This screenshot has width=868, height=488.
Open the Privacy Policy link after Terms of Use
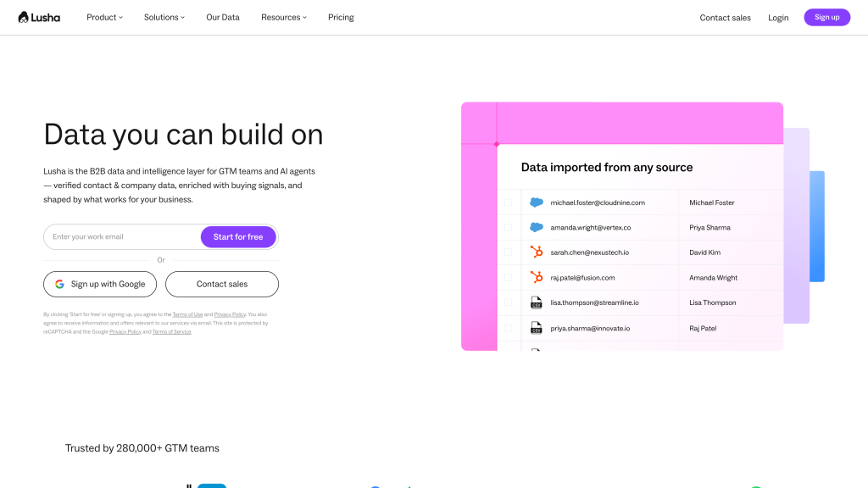click(x=230, y=314)
